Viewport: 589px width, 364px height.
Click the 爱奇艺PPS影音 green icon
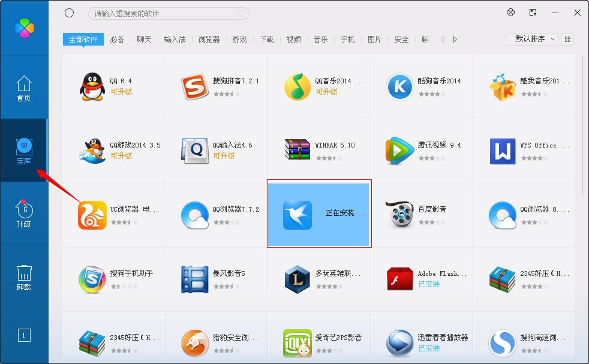tap(297, 343)
